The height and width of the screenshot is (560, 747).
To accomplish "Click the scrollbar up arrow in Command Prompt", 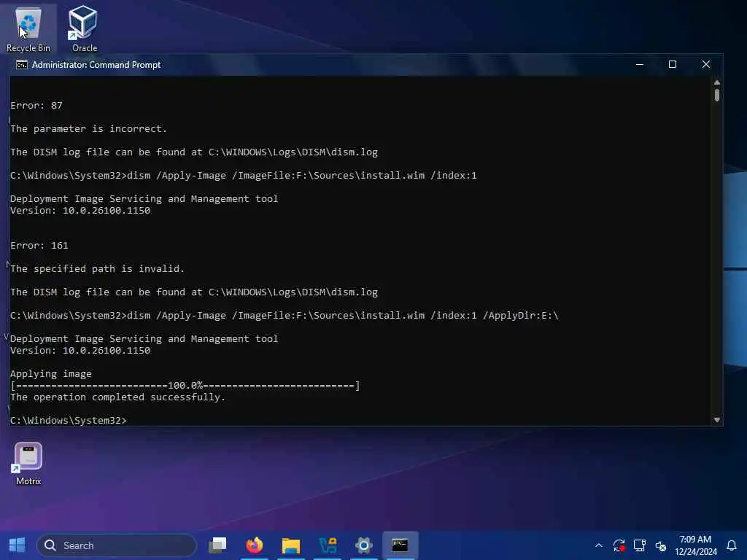I will coord(717,82).
